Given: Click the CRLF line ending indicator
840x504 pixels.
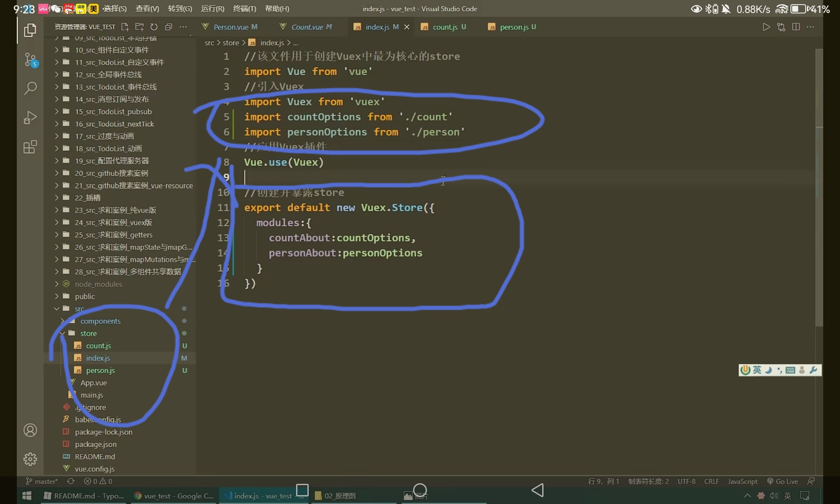Looking at the screenshot, I should 711,481.
